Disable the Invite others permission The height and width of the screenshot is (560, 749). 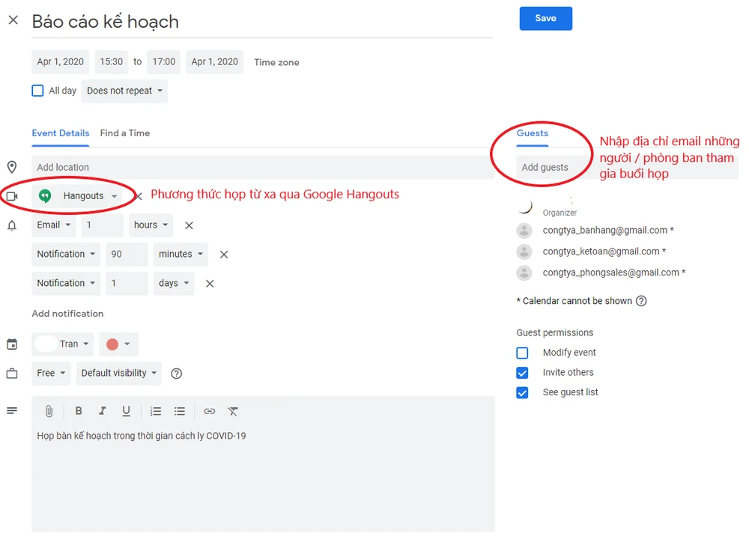(522, 372)
